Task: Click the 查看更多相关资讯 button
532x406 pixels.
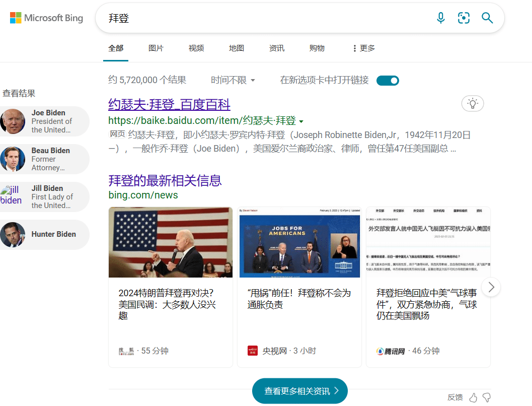Action: point(300,391)
